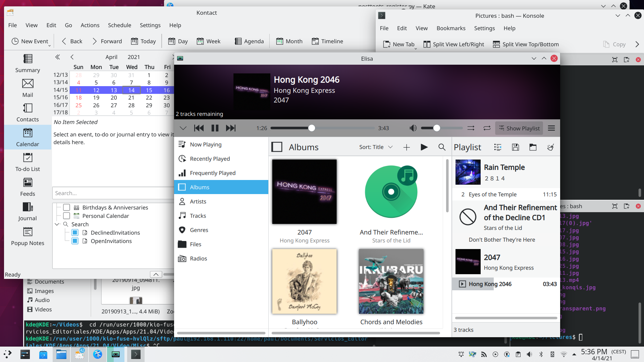Drag the playback progress slider in Elisa

(311, 128)
